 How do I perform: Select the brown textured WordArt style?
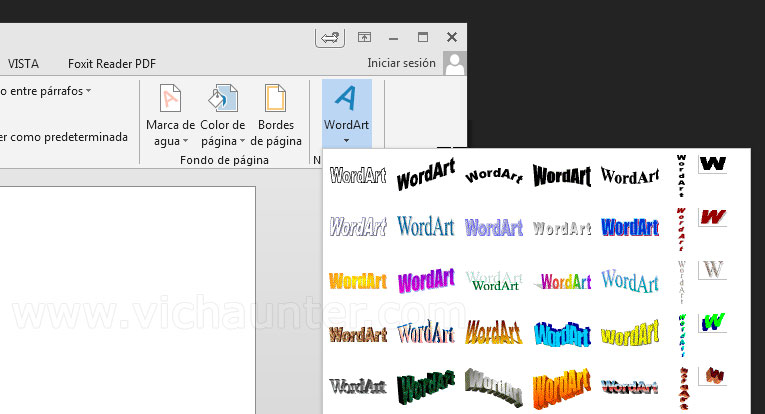tap(358, 334)
